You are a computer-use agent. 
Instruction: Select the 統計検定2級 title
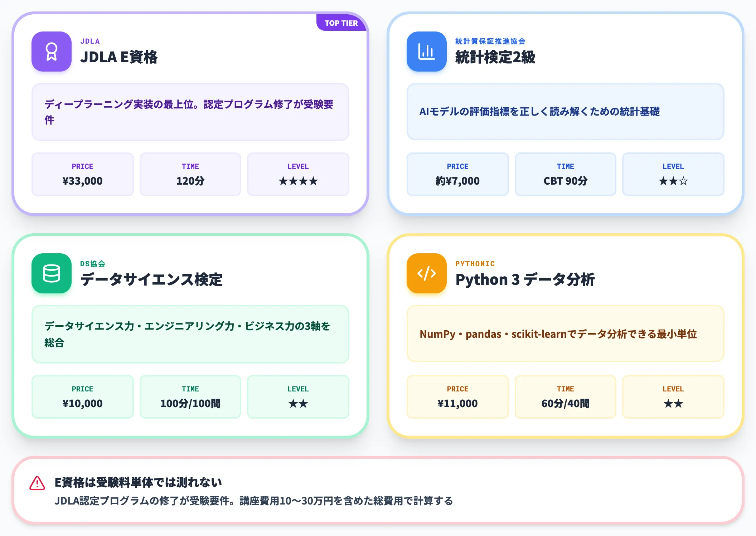[x=495, y=57]
